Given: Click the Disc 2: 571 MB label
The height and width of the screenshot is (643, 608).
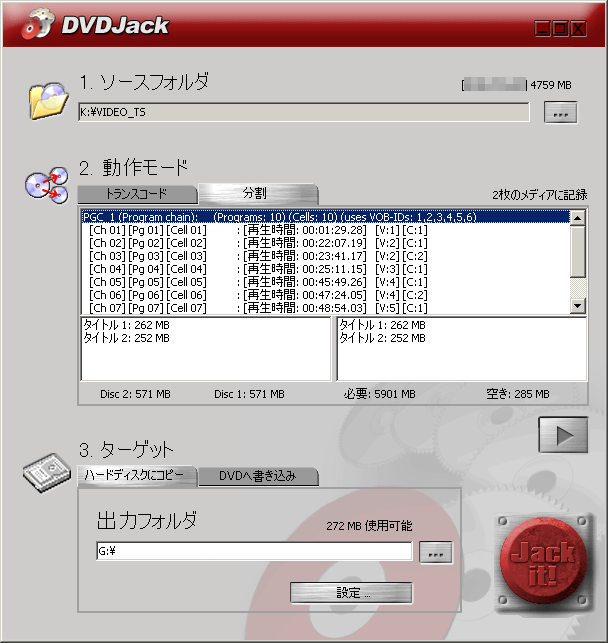Looking at the screenshot, I should pyautogui.click(x=135, y=394).
